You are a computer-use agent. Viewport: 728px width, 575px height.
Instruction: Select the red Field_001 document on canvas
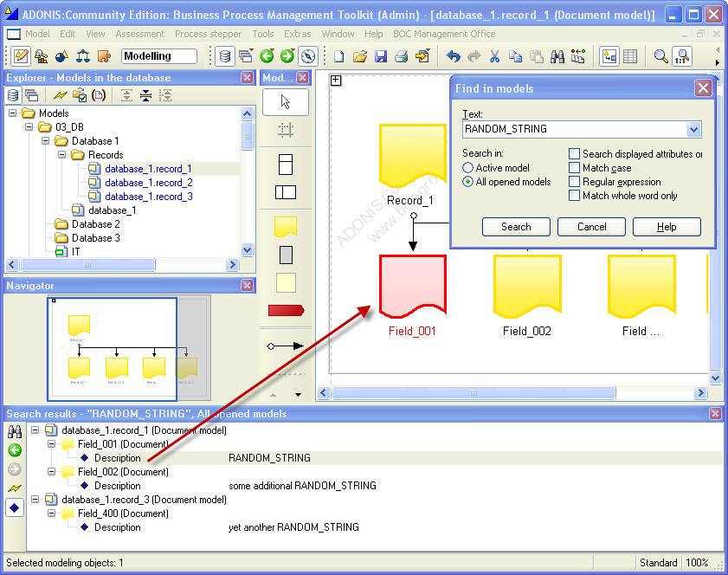click(x=413, y=286)
